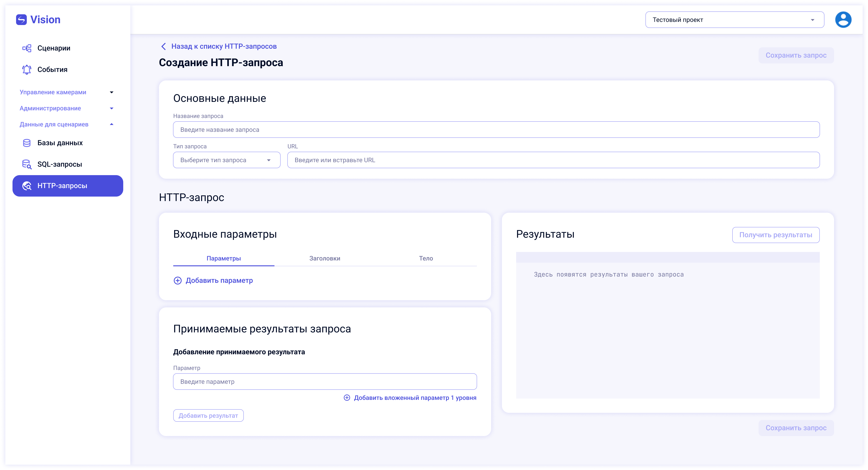The height and width of the screenshot is (470, 868).
Task: Click the back chevron arrow icon
Action: pyautogui.click(x=163, y=46)
